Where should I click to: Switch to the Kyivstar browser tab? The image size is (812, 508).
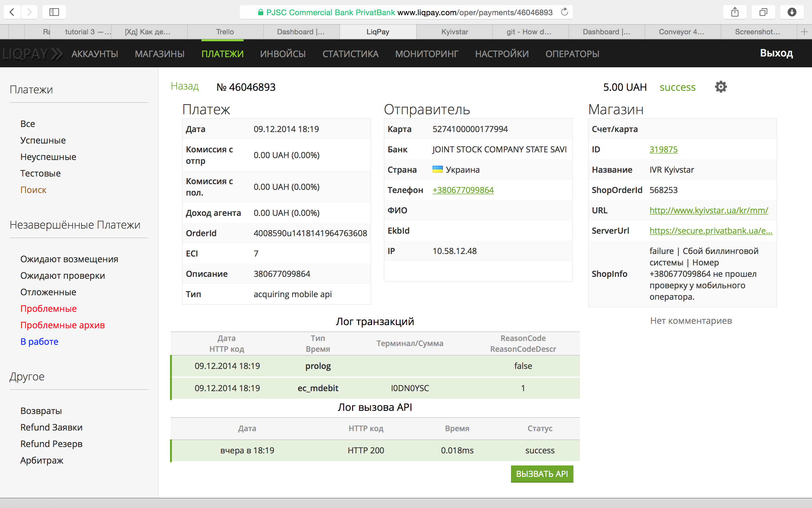click(454, 32)
